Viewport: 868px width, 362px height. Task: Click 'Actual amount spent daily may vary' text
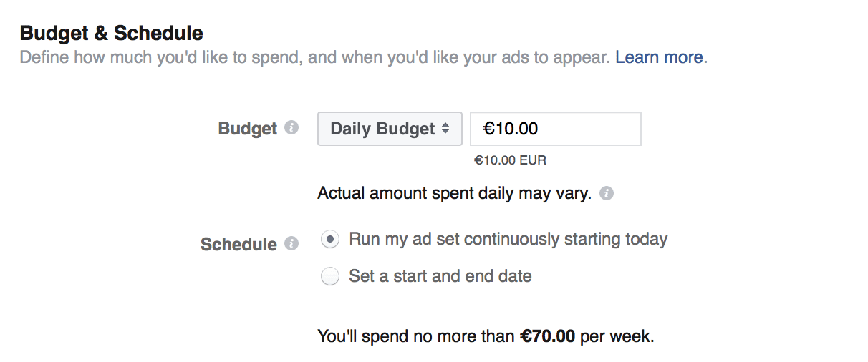pyautogui.click(x=454, y=193)
